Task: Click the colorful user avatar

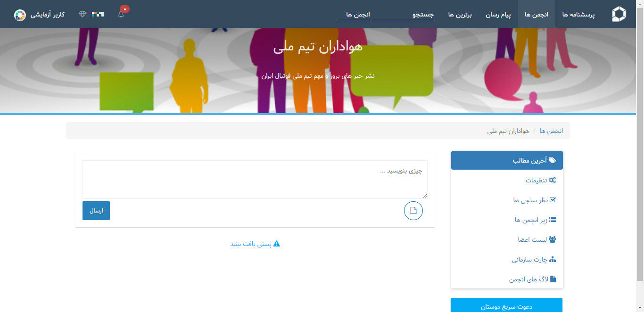Action: click(x=20, y=15)
